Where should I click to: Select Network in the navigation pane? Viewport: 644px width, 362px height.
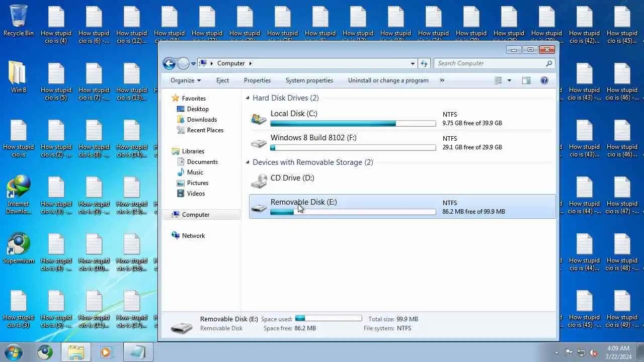[193, 236]
